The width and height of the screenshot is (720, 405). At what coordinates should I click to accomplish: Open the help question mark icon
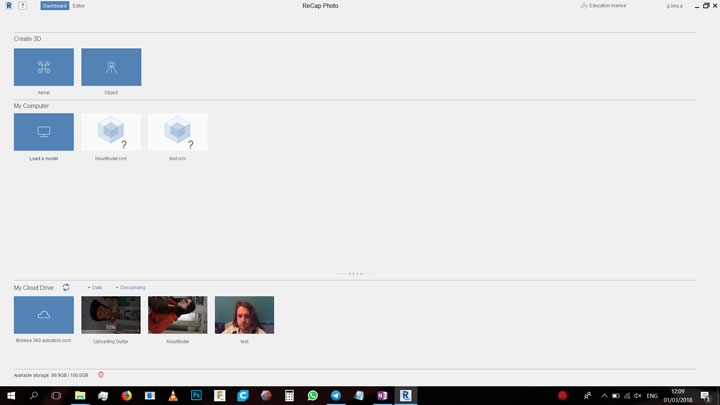(x=22, y=6)
